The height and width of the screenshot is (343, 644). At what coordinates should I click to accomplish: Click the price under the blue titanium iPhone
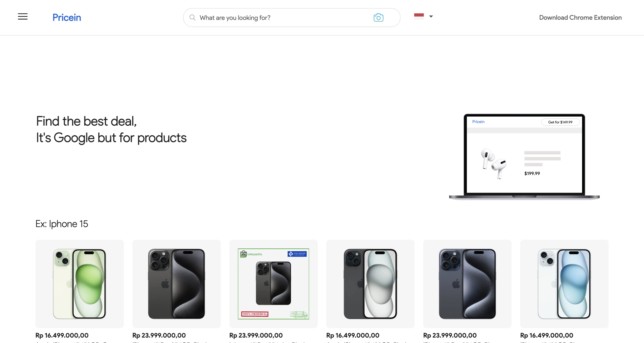point(450,335)
